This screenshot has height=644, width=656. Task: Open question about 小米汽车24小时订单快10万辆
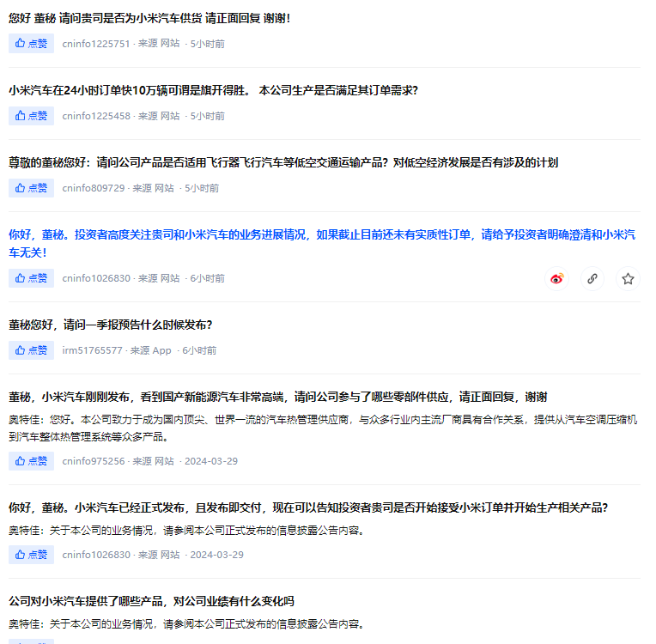click(213, 90)
